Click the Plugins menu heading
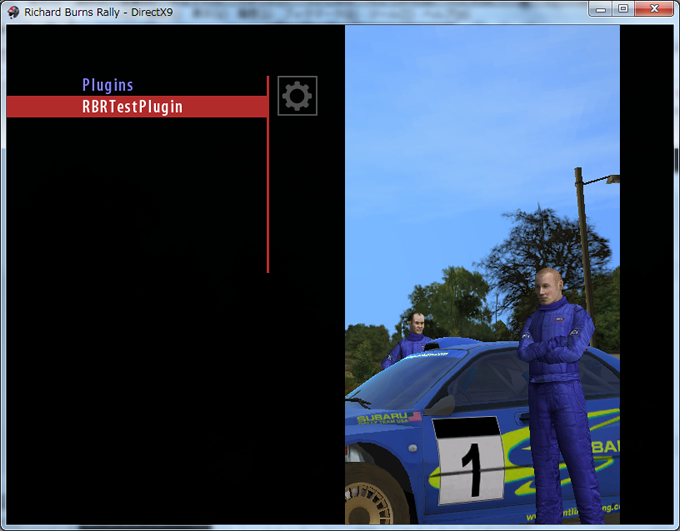The height and width of the screenshot is (531, 680). (x=108, y=85)
